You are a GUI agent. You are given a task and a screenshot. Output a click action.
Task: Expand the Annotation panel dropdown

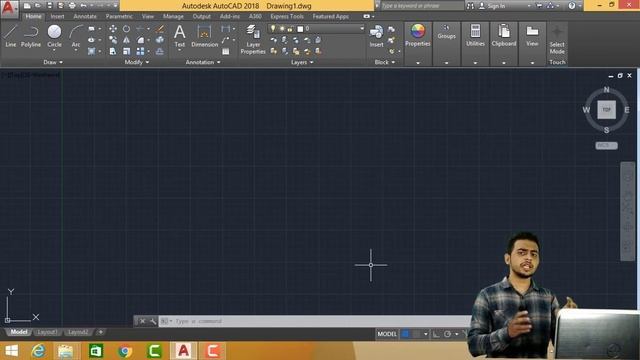203,62
